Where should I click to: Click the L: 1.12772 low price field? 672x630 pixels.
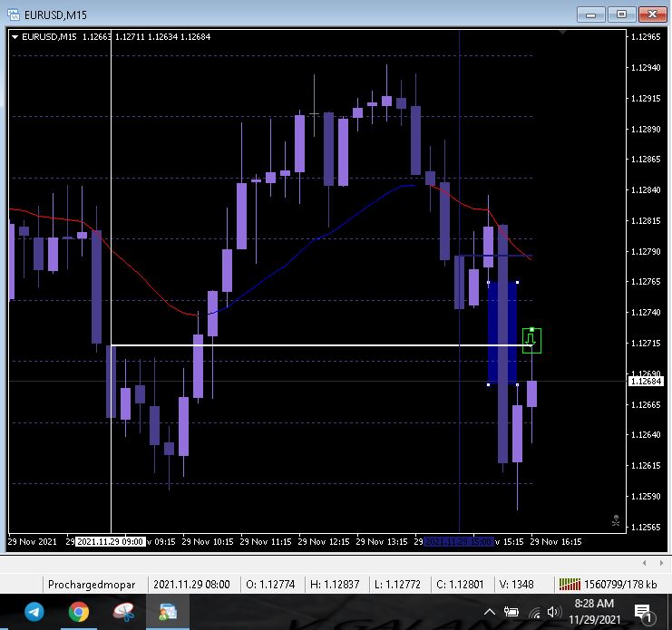[397, 585]
